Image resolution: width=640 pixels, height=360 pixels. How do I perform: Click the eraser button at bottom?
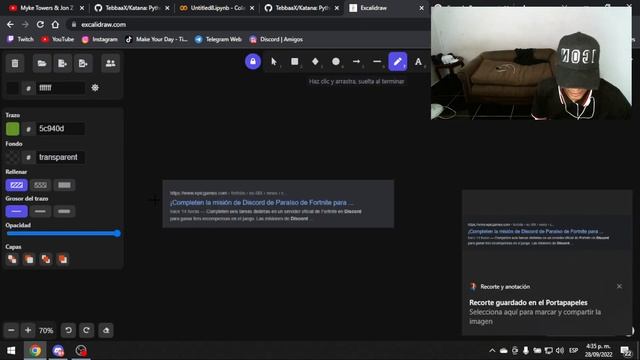pos(106,330)
